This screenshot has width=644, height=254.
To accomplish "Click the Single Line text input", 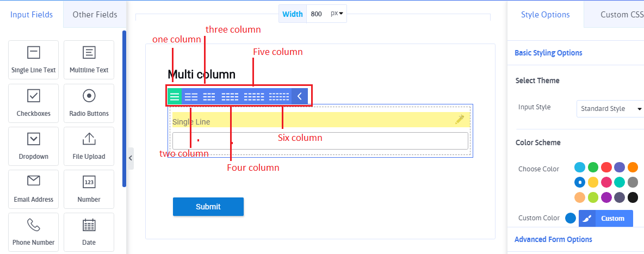I will (x=320, y=141).
